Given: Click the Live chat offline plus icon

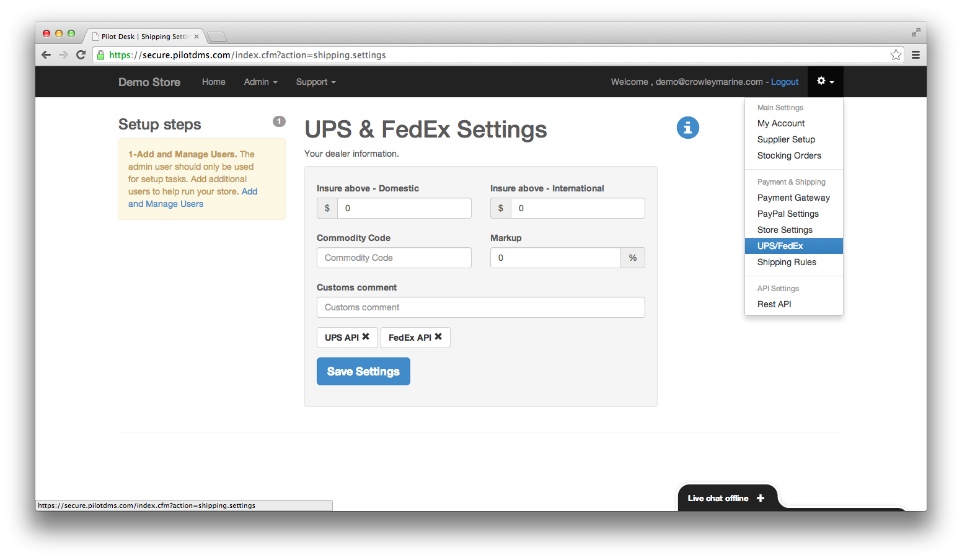Looking at the screenshot, I should [x=761, y=497].
